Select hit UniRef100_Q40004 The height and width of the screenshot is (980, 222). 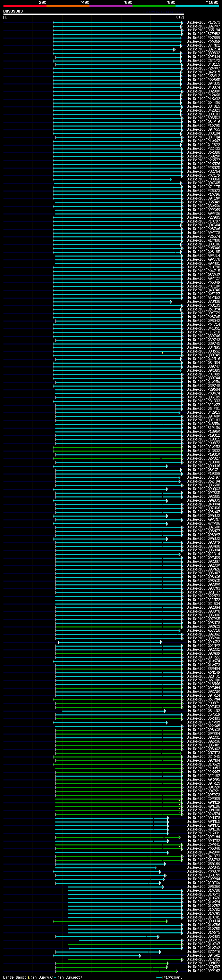[203, 504]
